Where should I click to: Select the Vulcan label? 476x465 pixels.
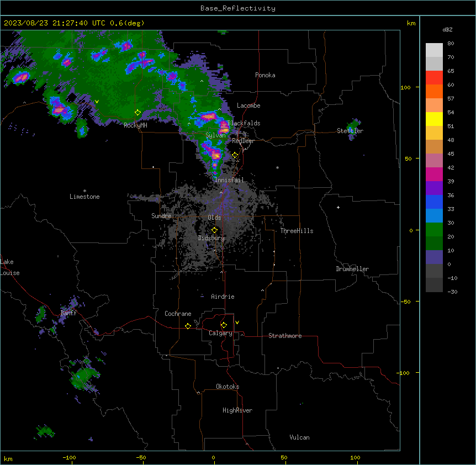tap(299, 437)
